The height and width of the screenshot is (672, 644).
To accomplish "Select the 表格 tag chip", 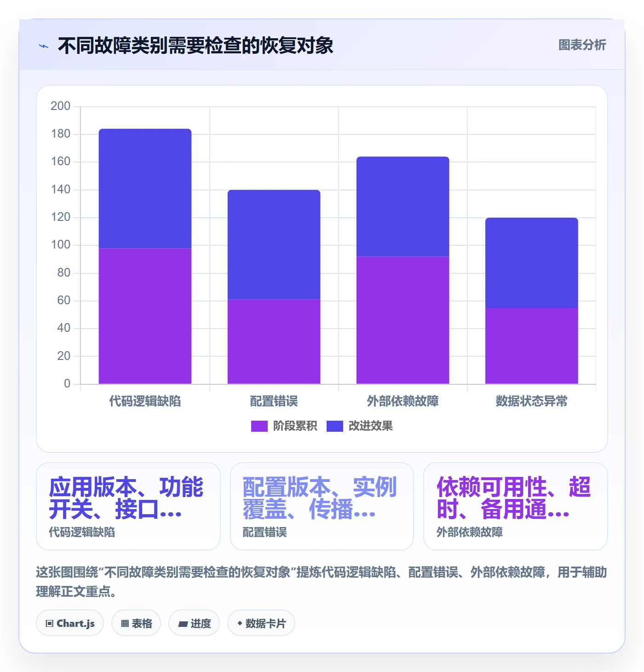I will click(136, 623).
